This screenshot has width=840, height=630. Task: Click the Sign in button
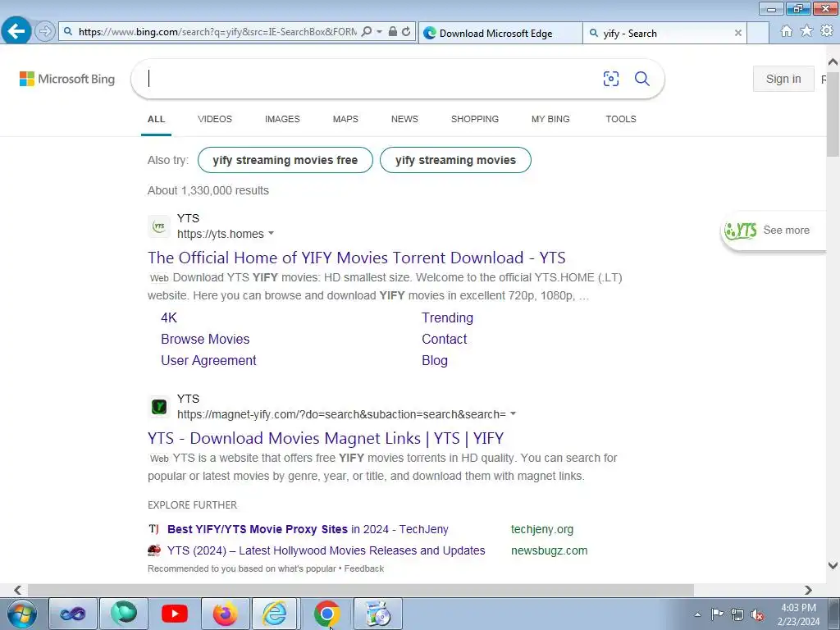[783, 79]
